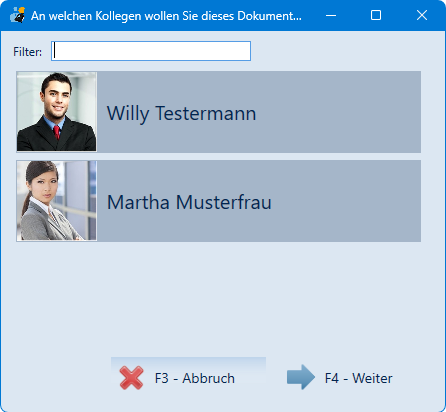Click the application icon in title bar
446x412 pixels.
click(17, 15)
